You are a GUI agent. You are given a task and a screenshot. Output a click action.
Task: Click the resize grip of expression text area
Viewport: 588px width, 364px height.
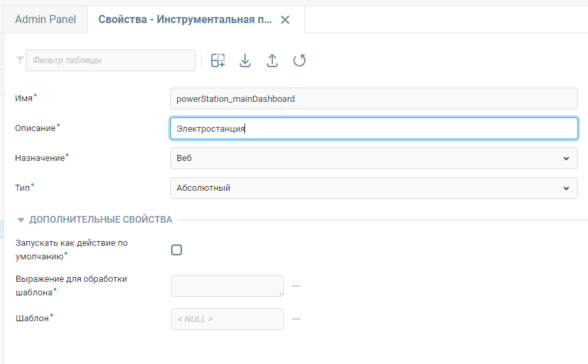click(280, 293)
